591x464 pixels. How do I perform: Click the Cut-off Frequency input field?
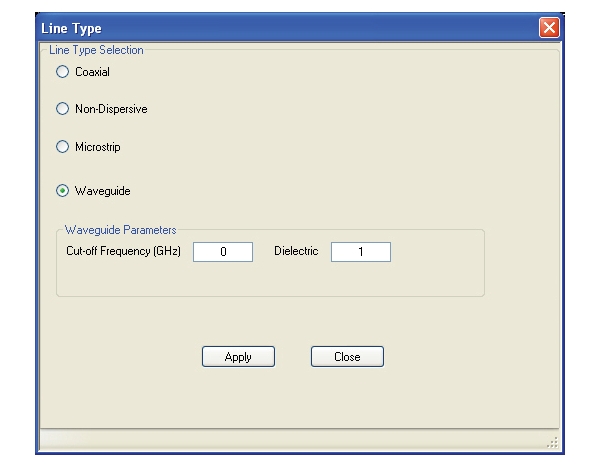click(x=223, y=252)
